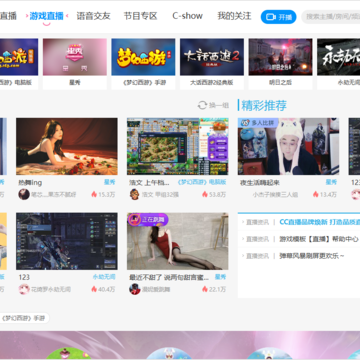Open the 梦幻西游 手游 category thumbnail
The image size is (360, 360).
143,57
